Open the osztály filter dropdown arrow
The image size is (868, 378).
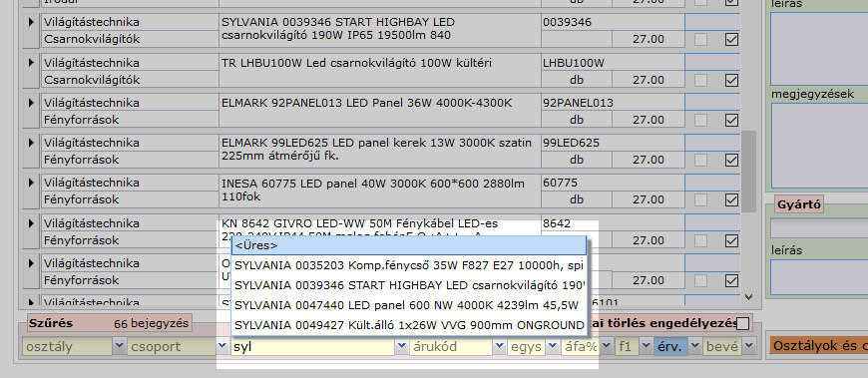click(119, 346)
